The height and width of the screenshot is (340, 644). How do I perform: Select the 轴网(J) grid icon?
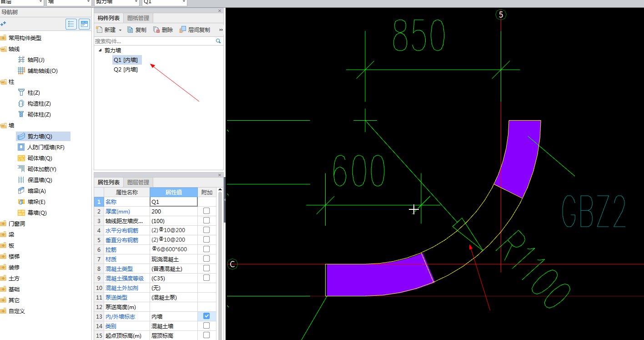[21, 60]
